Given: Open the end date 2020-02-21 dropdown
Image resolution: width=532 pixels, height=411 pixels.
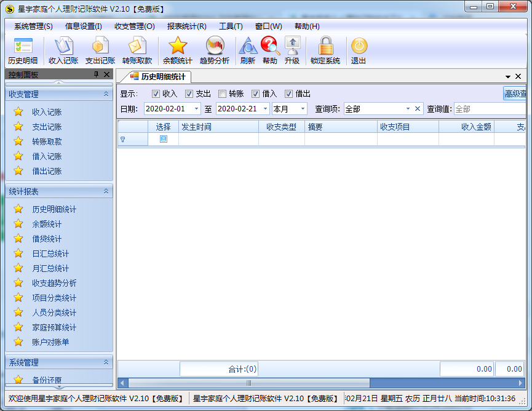Looking at the screenshot, I should coord(266,109).
